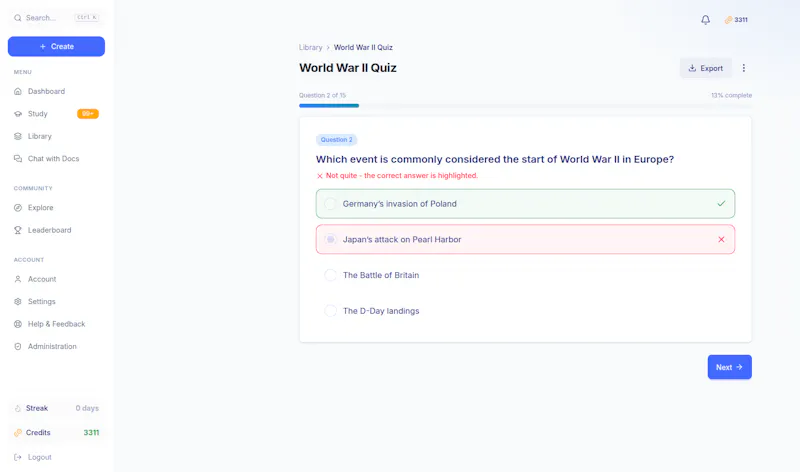
Task: Click the 99+ badge next to Study
Action: (88, 114)
